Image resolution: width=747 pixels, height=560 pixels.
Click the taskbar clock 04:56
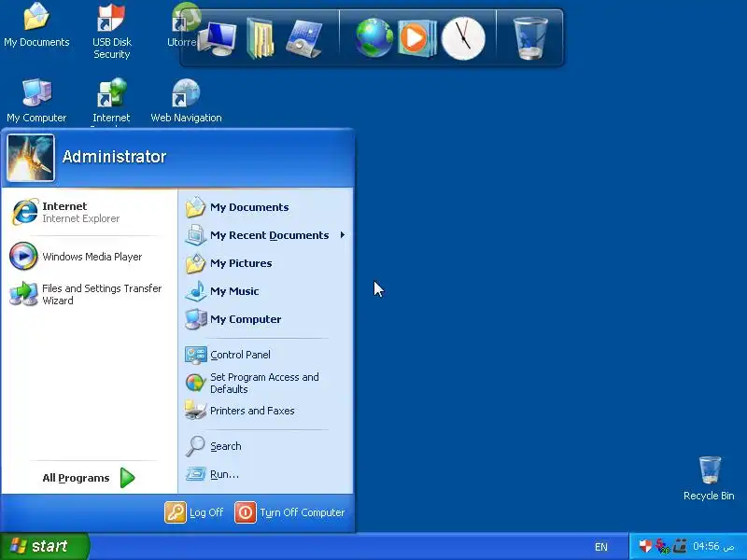[713, 546]
